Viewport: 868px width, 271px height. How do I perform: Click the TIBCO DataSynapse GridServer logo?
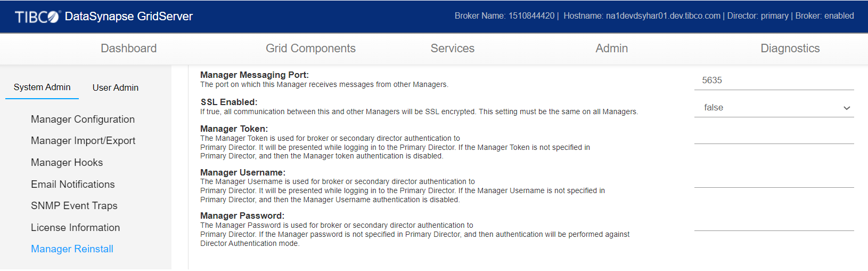pyautogui.click(x=104, y=17)
